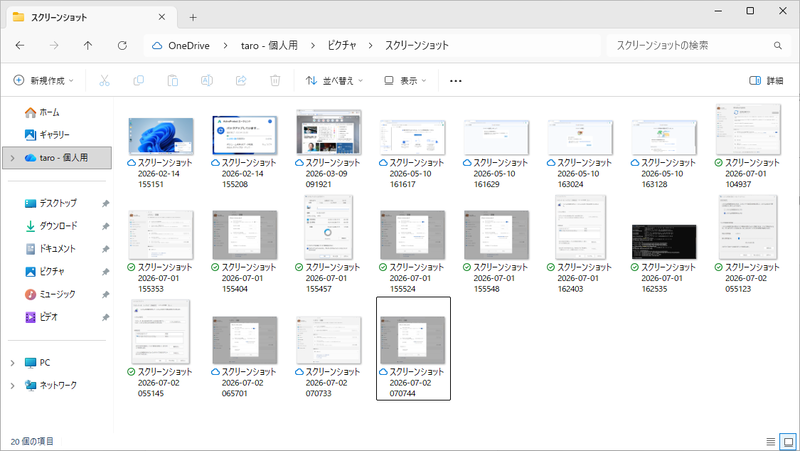The height and width of the screenshot is (451, 800).
Task: Click taro - 個人用 in the breadcrumb
Action: pos(269,45)
